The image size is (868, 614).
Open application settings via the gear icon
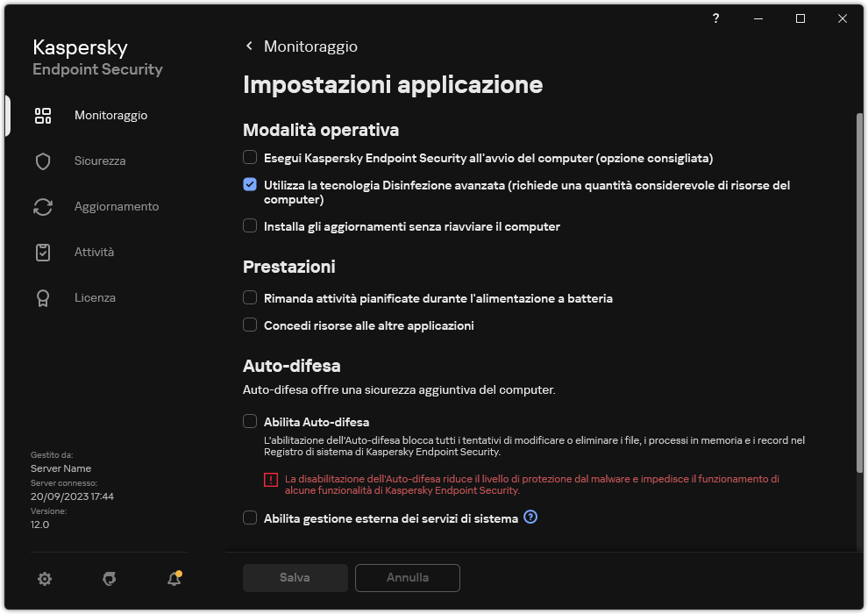tap(44, 579)
